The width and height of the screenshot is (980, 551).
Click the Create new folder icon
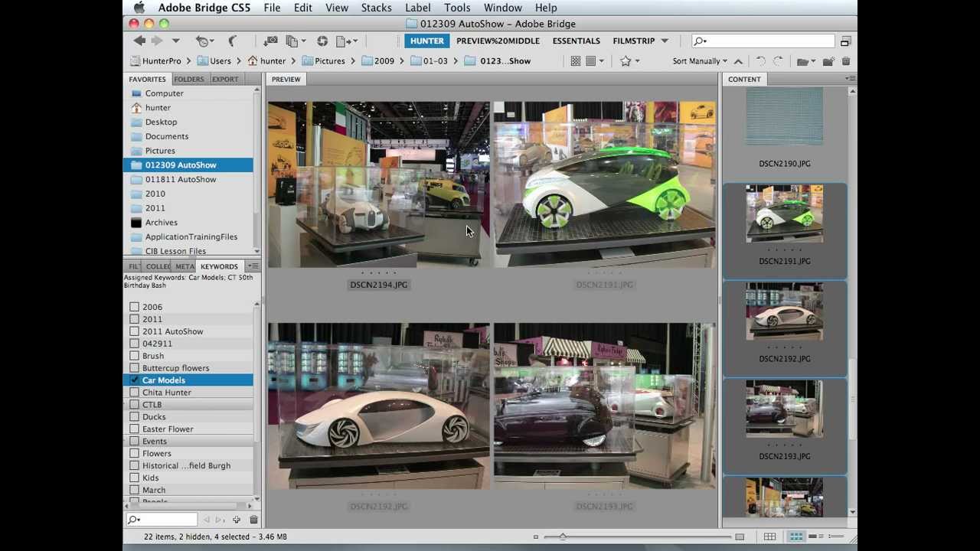coord(828,61)
